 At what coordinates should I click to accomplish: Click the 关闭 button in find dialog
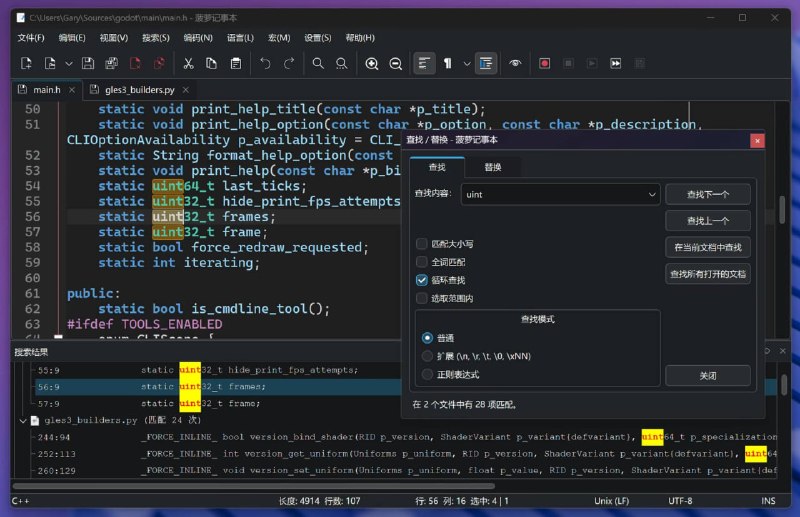pyautogui.click(x=708, y=376)
